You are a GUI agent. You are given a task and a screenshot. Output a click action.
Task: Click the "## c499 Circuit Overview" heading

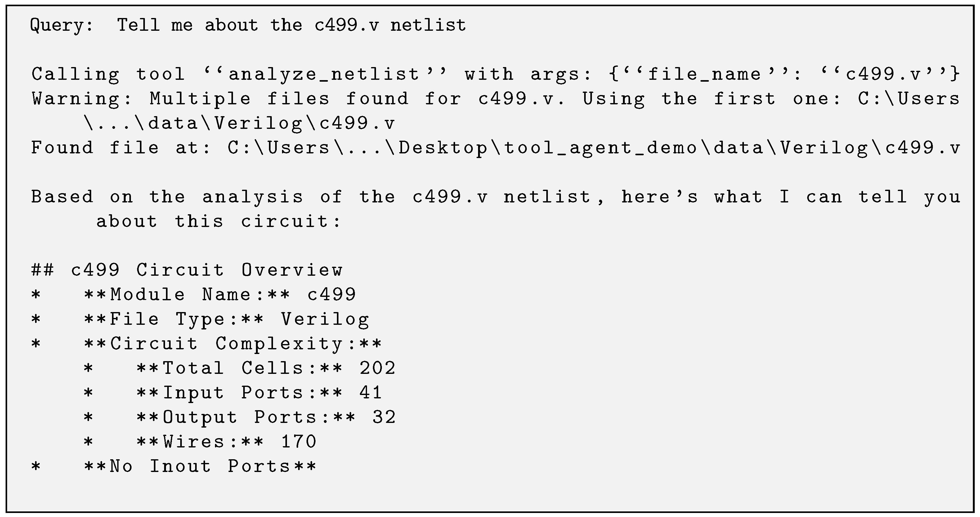(186, 270)
